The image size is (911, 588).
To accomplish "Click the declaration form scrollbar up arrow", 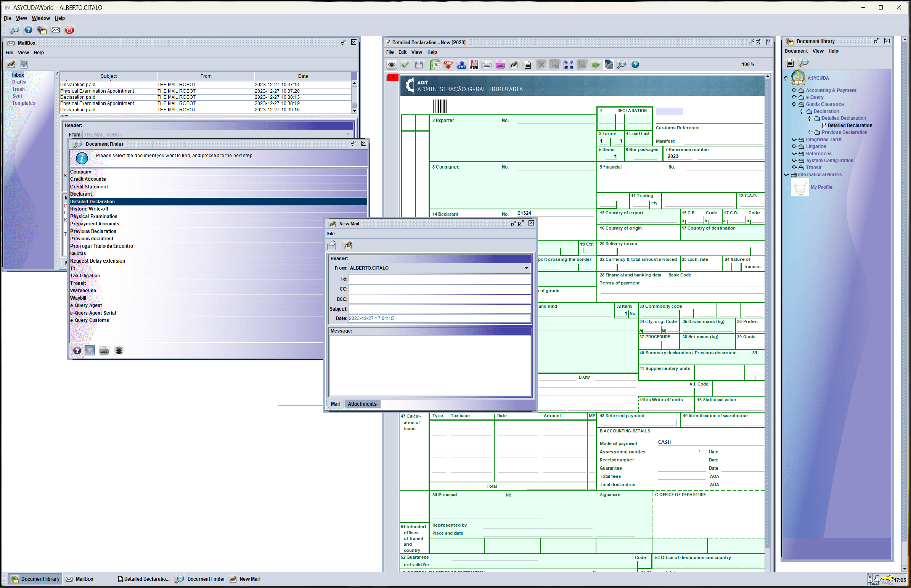I will click(768, 77).
